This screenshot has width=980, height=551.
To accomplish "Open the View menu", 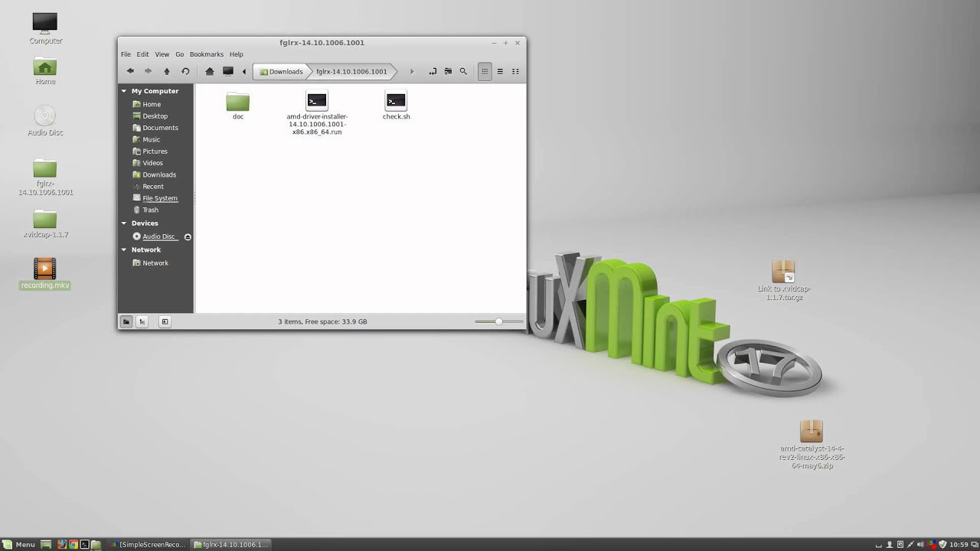I will pyautogui.click(x=162, y=54).
